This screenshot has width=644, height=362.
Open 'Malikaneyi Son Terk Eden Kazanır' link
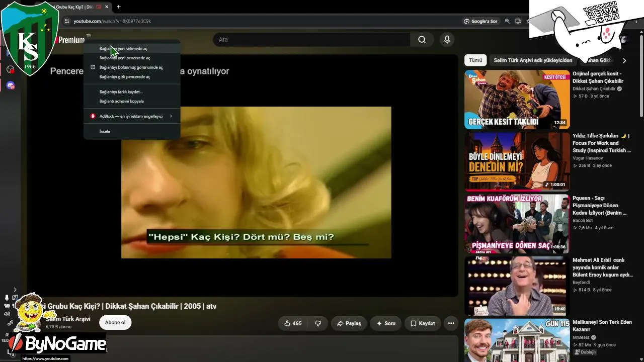[x=602, y=326]
